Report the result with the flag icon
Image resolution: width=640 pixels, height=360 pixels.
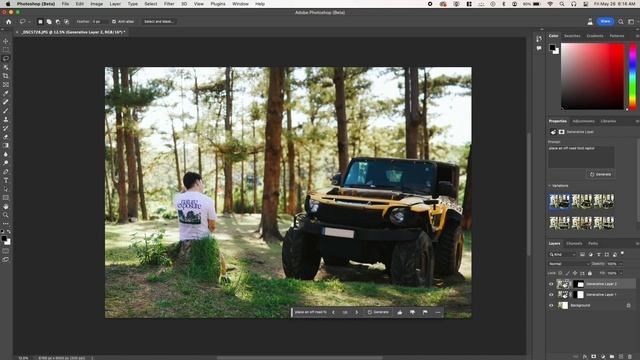[x=425, y=312]
